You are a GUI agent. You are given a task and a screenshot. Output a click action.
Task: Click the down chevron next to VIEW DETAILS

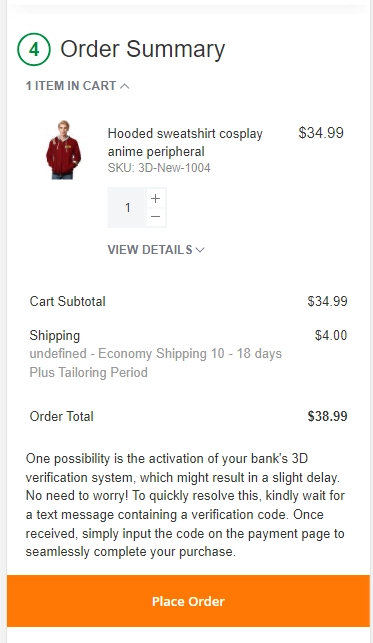coord(200,250)
